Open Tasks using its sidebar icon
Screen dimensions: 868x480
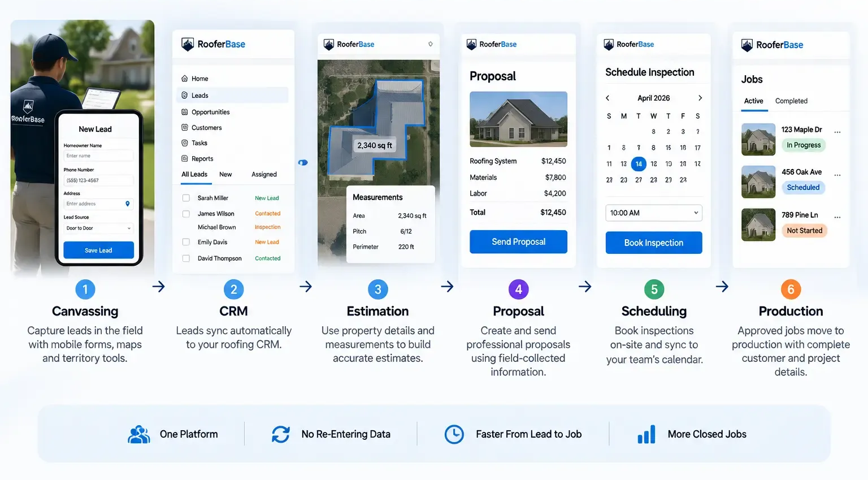[x=184, y=143]
